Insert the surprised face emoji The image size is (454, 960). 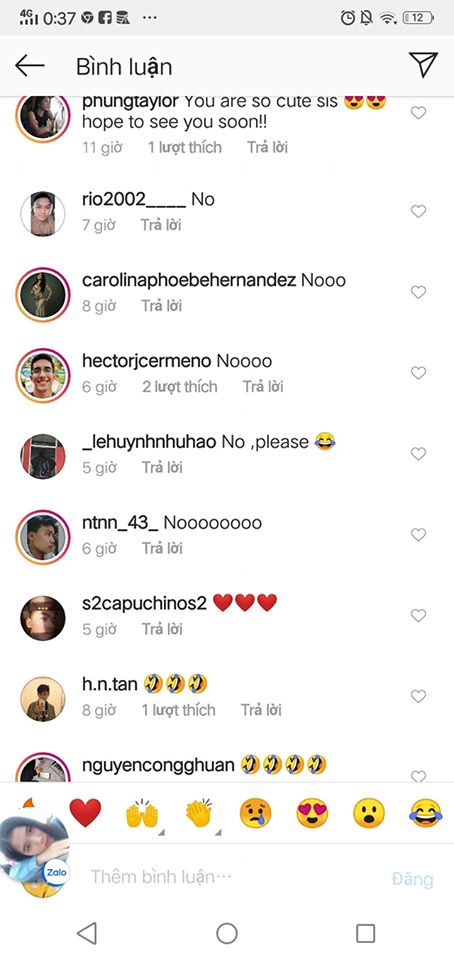tap(369, 814)
